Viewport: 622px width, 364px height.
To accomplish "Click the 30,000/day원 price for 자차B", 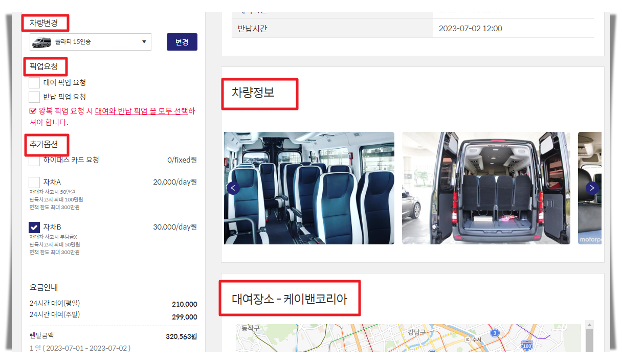I will pos(175,227).
